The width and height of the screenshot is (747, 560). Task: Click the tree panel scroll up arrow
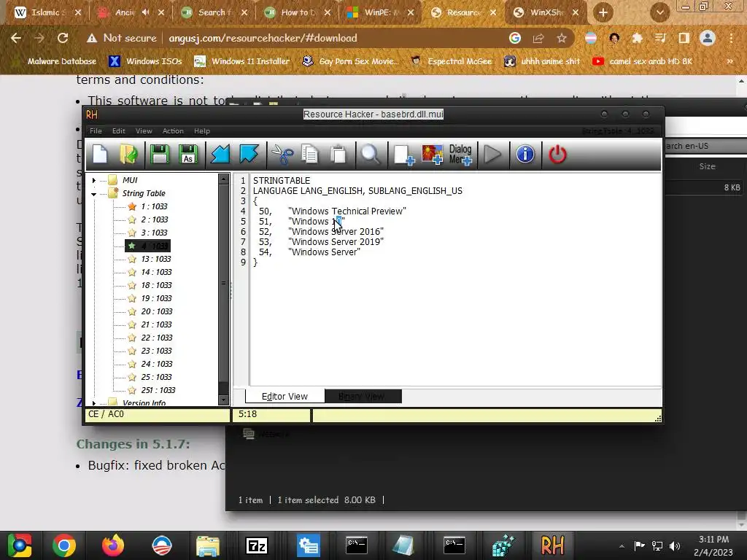[223, 179]
